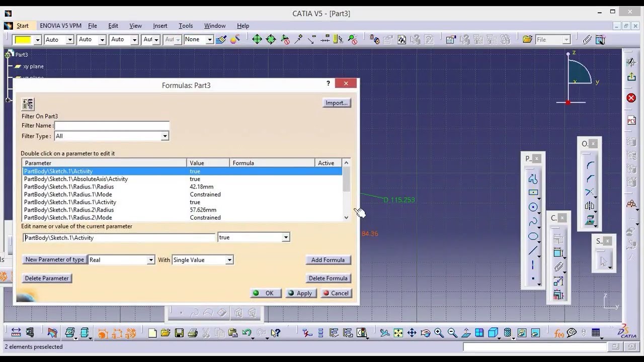644x362 pixels.
Task: Click the New document icon
Action: point(152,333)
